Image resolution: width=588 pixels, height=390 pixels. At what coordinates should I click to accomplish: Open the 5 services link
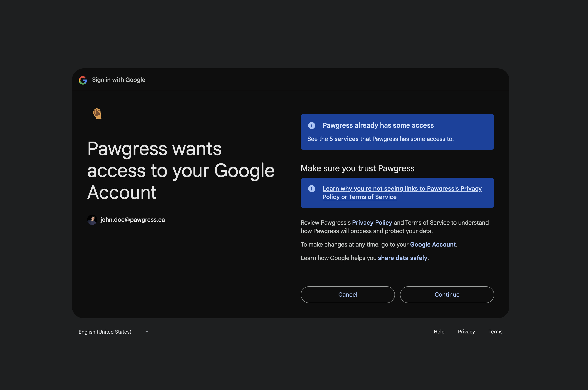(344, 139)
